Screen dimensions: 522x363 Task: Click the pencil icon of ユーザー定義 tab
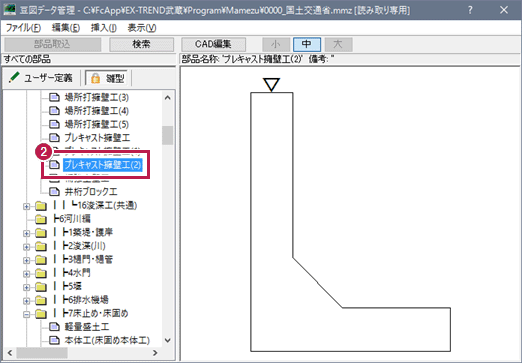pyautogui.click(x=14, y=78)
